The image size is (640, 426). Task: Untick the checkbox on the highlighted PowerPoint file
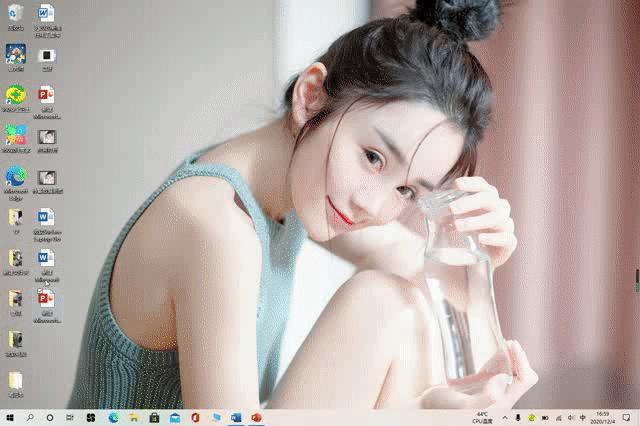(39, 291)
